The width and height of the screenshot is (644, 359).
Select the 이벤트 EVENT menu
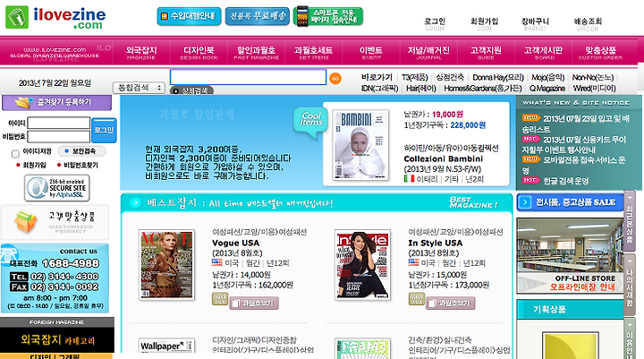[x=371, y=53]
